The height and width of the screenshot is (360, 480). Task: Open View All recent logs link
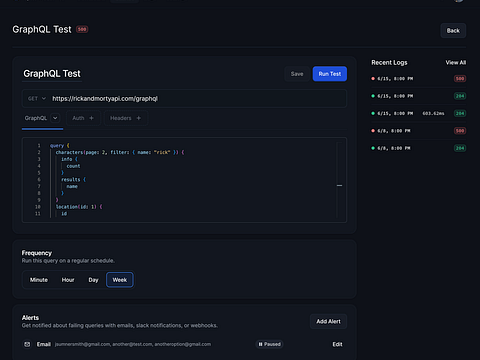pos(456,63)
